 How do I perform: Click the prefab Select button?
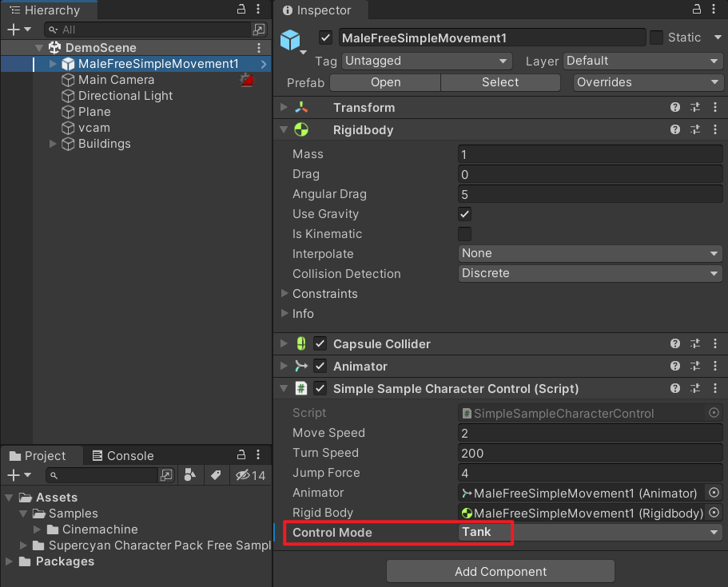tap(500, 82)
